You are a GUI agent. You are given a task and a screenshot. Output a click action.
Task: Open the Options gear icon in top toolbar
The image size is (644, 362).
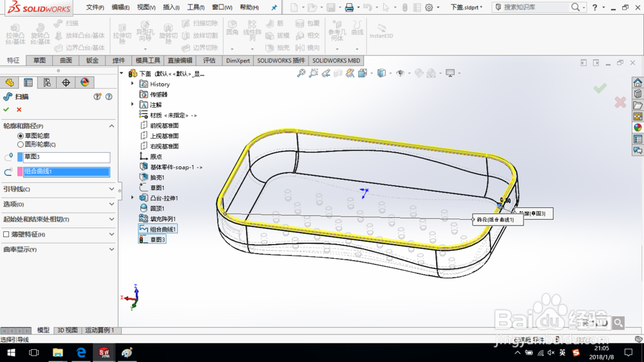click(429, 7)
